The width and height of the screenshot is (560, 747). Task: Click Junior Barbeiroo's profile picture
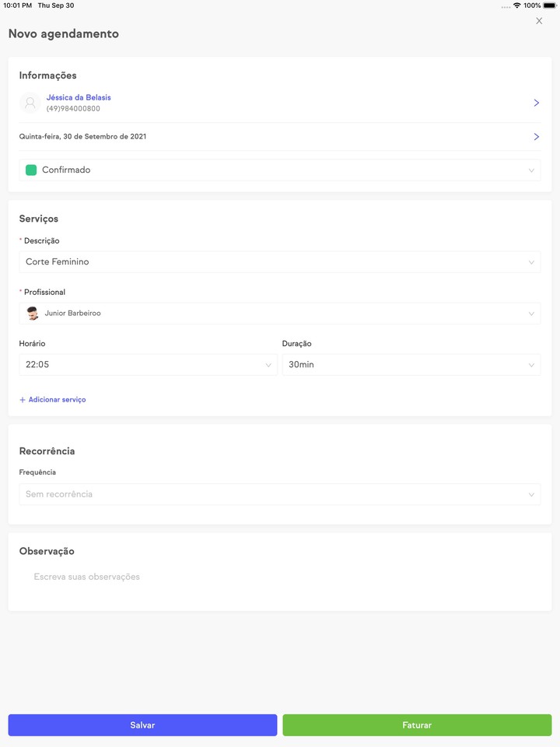(32, 314)
